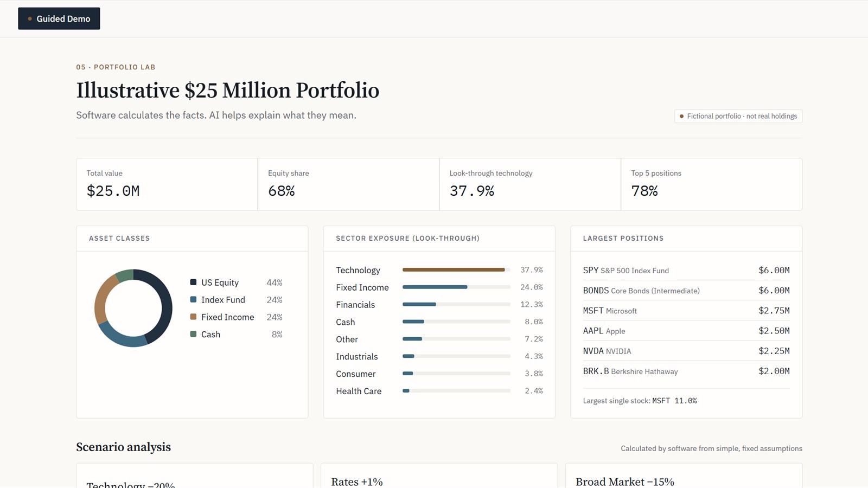The height and width of the screenshot is (488, 868).
Task: Select the BONDS Core Bonds row
Action: pyautogui.click(x=686, y=291)
